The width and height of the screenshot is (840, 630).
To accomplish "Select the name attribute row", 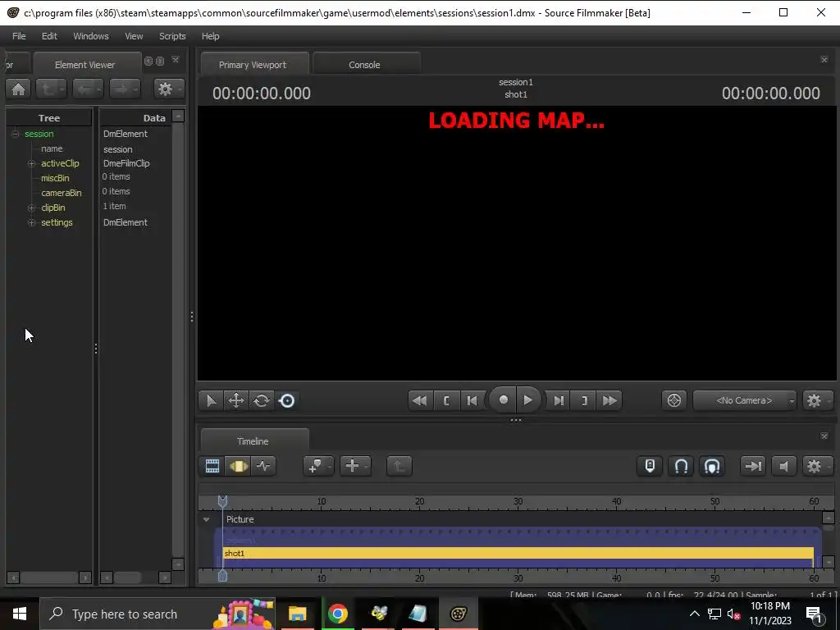I will pyautogui.click(x=52, y=149).
